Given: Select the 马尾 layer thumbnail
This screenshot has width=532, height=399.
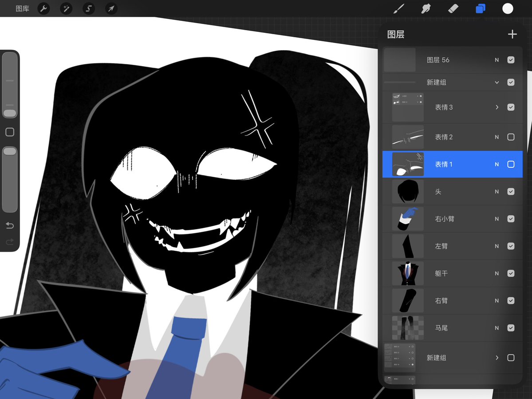Looking at the screenshot, I should (408, 328).
